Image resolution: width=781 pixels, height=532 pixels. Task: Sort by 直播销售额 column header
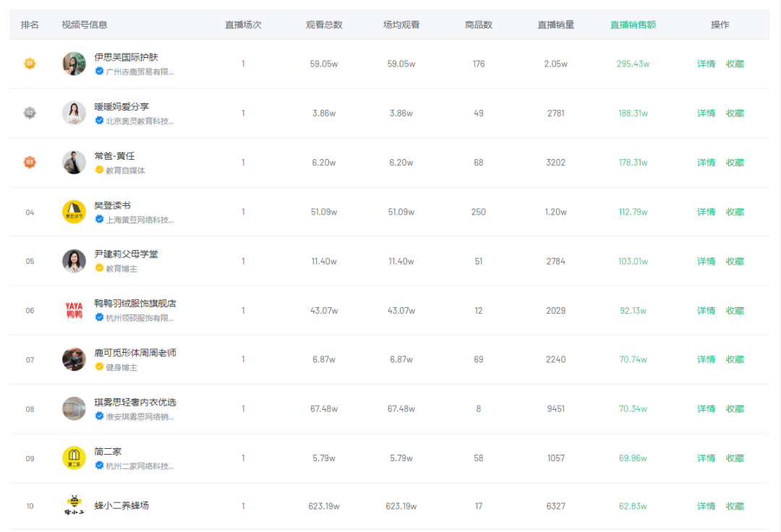point(633,25)
